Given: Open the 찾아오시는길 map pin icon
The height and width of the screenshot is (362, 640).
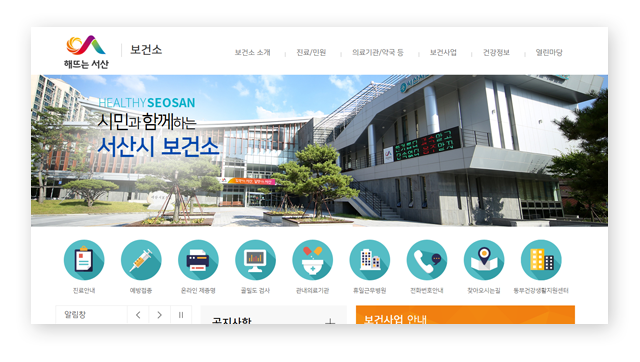Looking at the screenshot, I should coord(484,260).
